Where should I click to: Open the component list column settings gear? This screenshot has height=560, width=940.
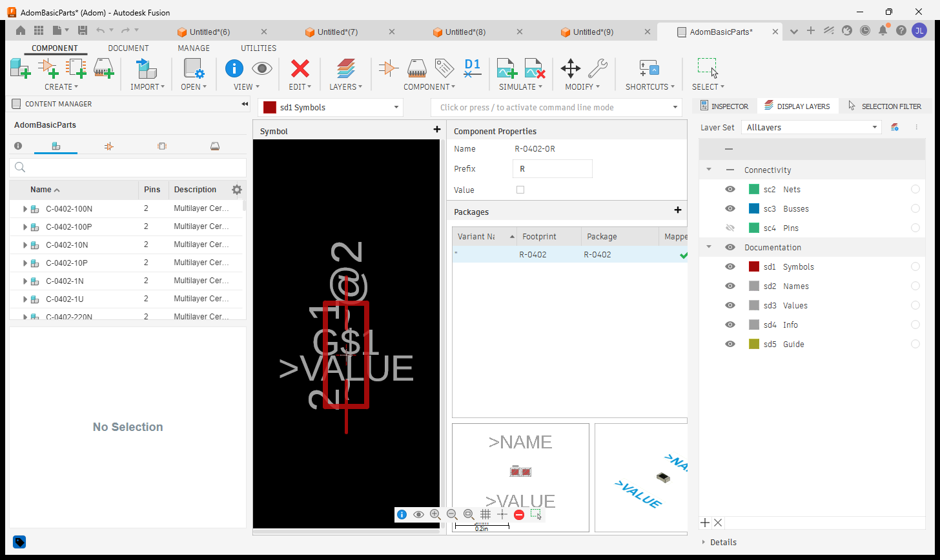237,190
